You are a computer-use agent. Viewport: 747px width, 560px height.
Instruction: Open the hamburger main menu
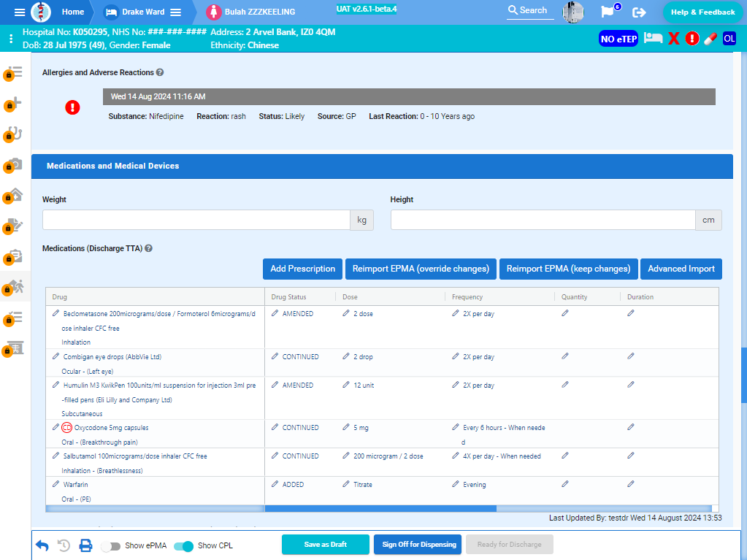[x=20, y=12]
